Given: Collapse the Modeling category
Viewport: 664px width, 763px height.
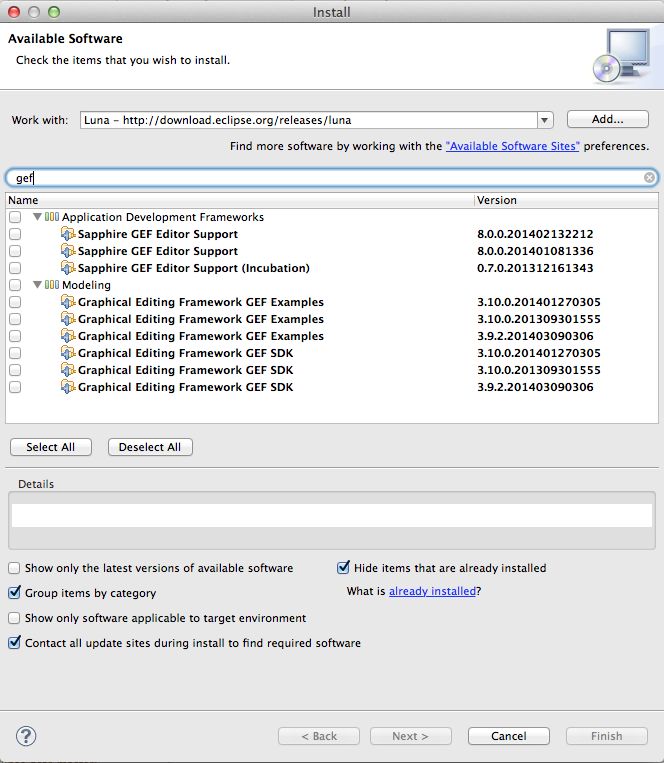Looking at the screenshot, I should pos(37,285).
